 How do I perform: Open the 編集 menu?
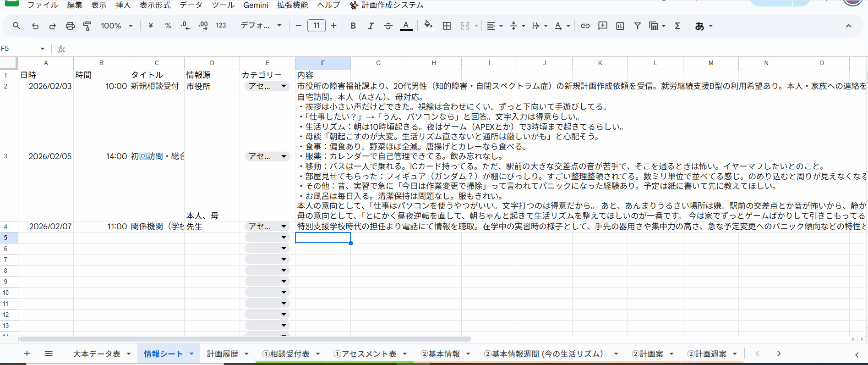(x=75, y=5)
